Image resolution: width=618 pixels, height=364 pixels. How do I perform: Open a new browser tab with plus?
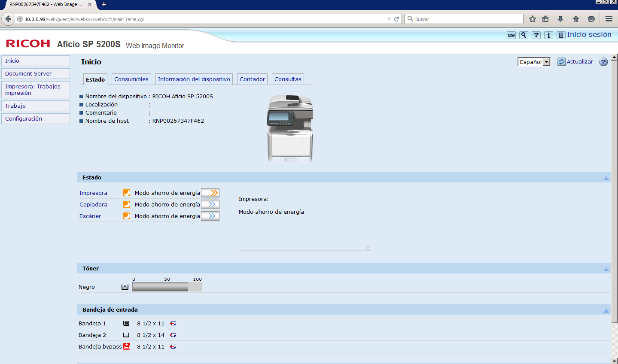click(x=104, y=4)
